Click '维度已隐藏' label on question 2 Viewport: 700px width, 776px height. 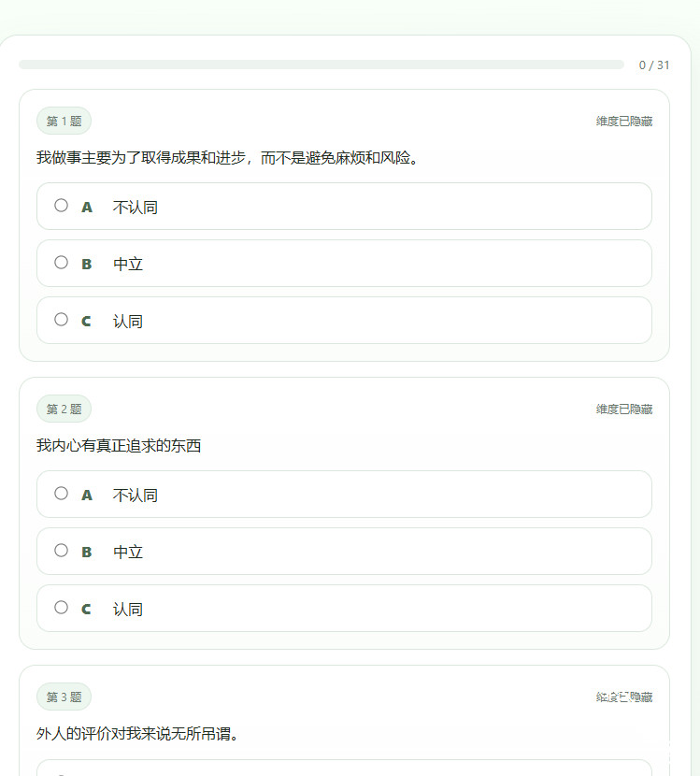[624, 410]
